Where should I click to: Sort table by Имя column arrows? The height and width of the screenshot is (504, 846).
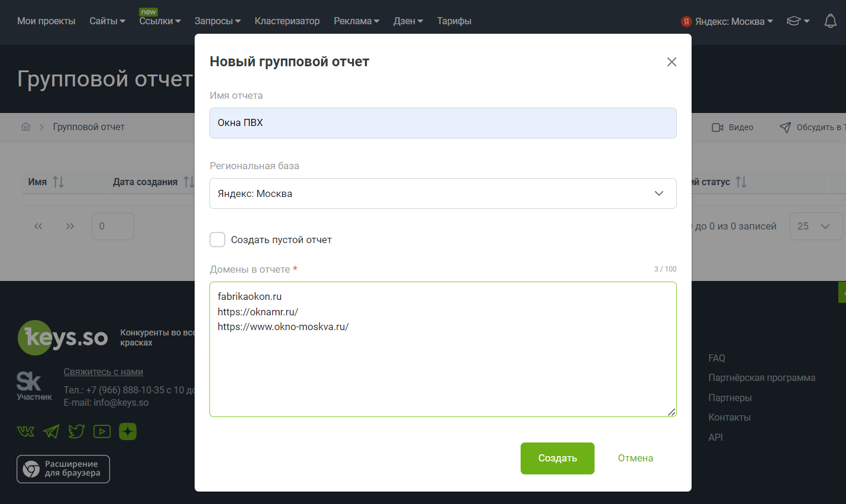pos(58,182)
